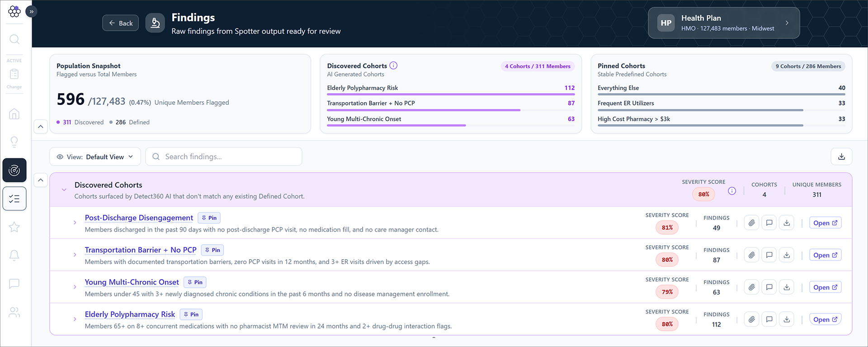Select the lightbulb insights sidebar icon
Image resolution: width=868 pixels, height=347 pixels.
coord(14,142)
